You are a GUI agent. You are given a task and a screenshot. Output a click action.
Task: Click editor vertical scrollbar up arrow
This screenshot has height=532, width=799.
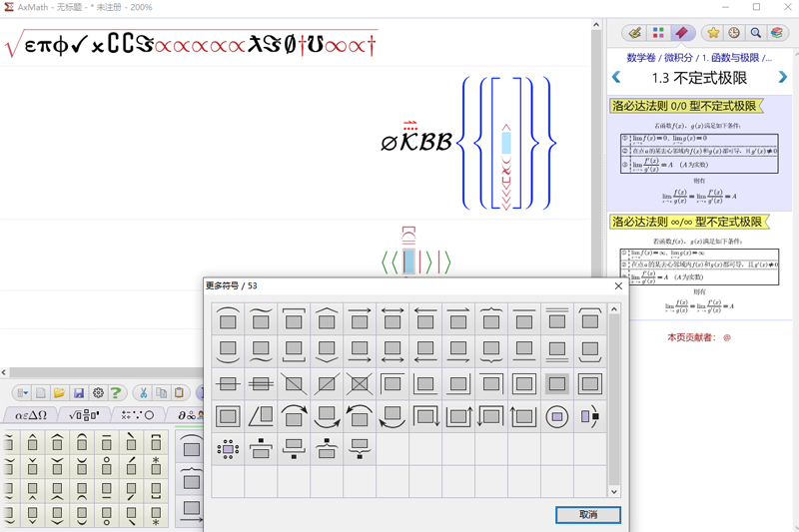[596, 24]
